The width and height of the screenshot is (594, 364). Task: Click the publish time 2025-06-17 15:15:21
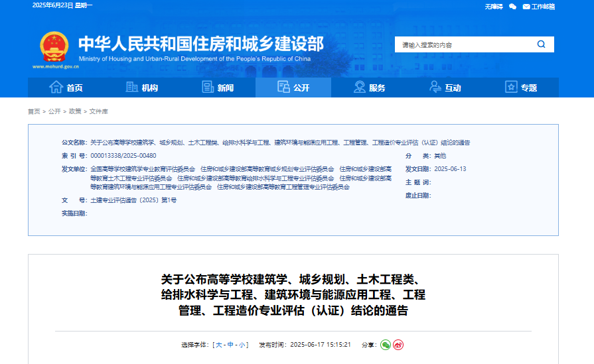point(321,345)
